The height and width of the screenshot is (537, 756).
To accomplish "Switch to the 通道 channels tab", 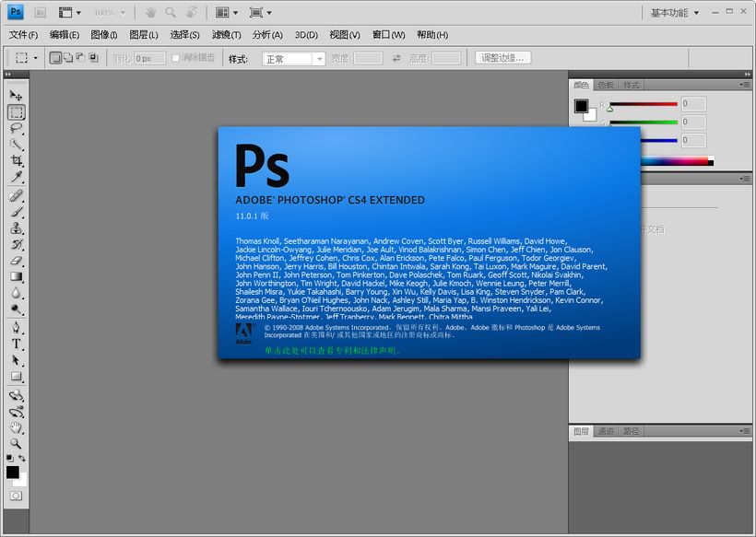I will point(606,431).
